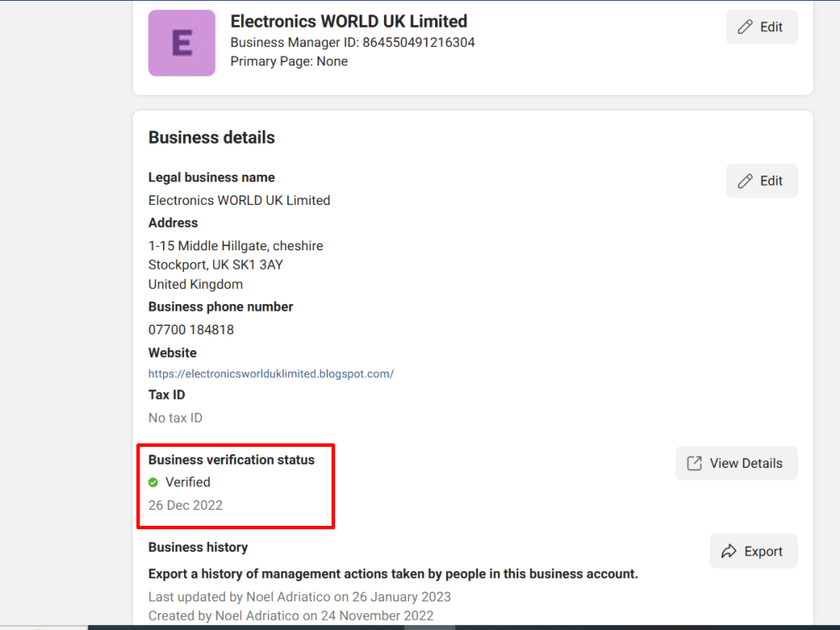Click the green Verified checkmark icon

coord(153,482)
